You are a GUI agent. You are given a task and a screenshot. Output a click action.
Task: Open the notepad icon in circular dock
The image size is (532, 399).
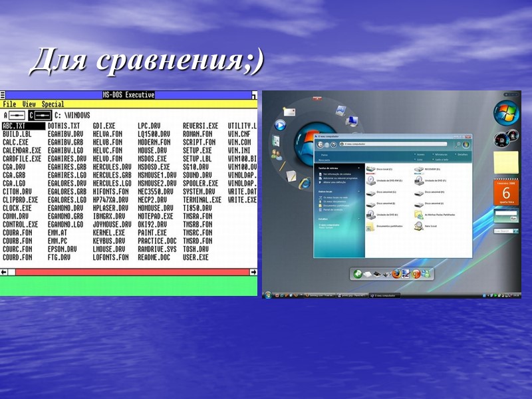click(x=291, y=176)
